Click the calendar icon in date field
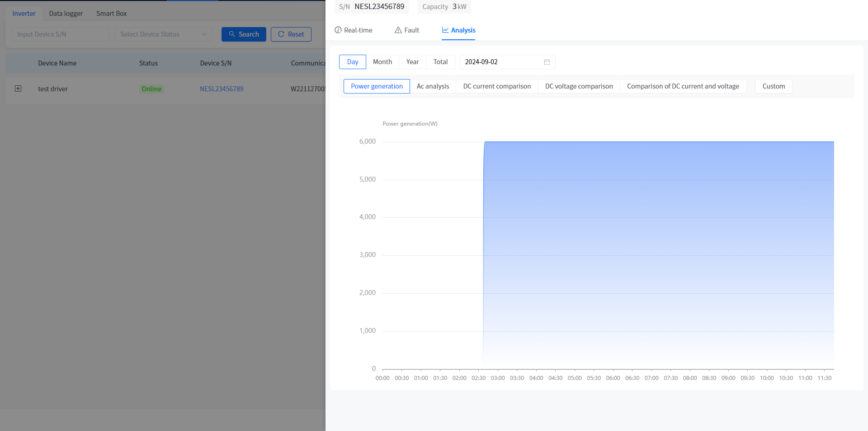 [x=547, y=62]
